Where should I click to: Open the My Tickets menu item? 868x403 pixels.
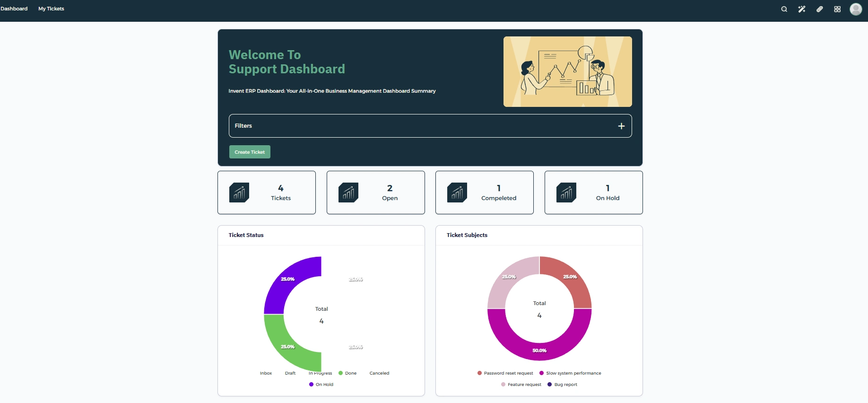click(x=51, y=9)
